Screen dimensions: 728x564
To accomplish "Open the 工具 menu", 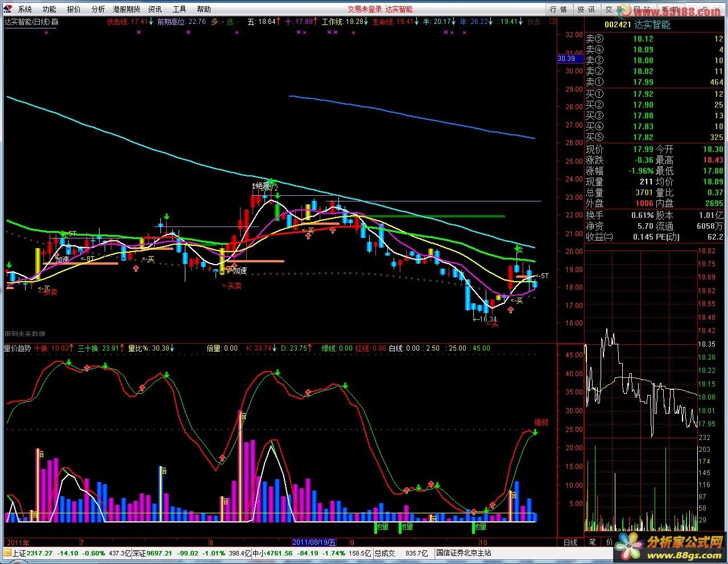I will coord(179,9).
